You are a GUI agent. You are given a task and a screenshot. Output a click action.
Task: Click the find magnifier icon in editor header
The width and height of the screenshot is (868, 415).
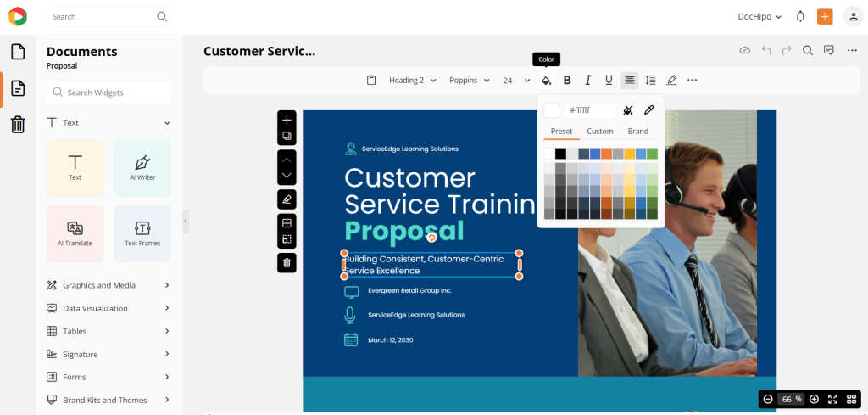(x=808, y=50)
